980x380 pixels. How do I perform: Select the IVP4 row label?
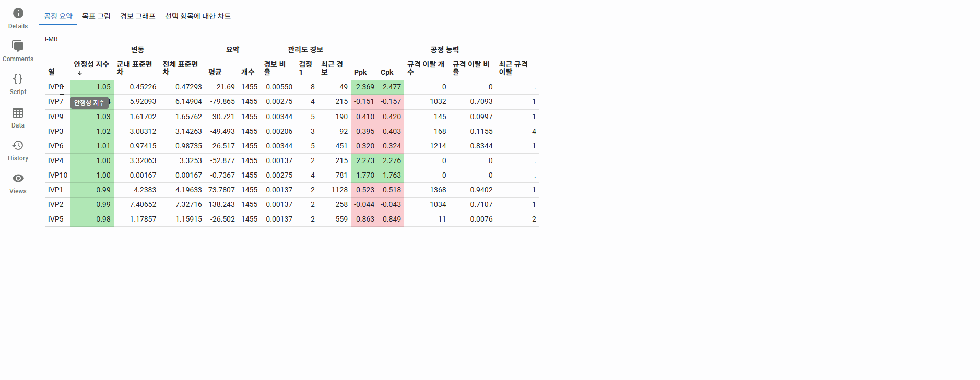click(x=55, y=160)
